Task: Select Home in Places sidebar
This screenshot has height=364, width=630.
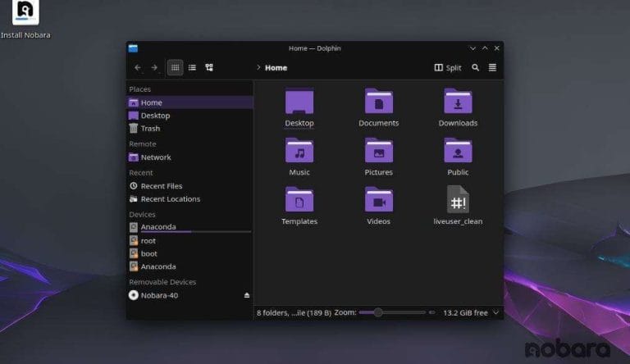Action: (x=189, y=102)
